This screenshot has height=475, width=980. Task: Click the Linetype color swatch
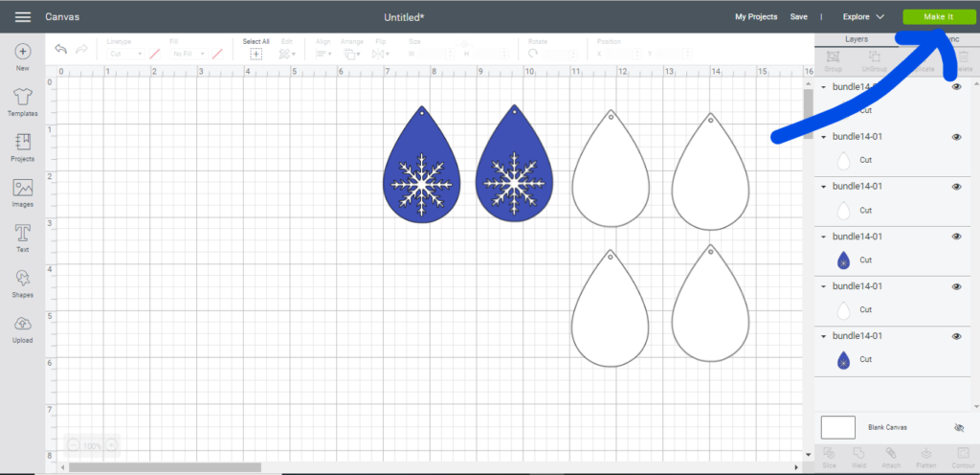pyautogui.click(x=155, y=55)
